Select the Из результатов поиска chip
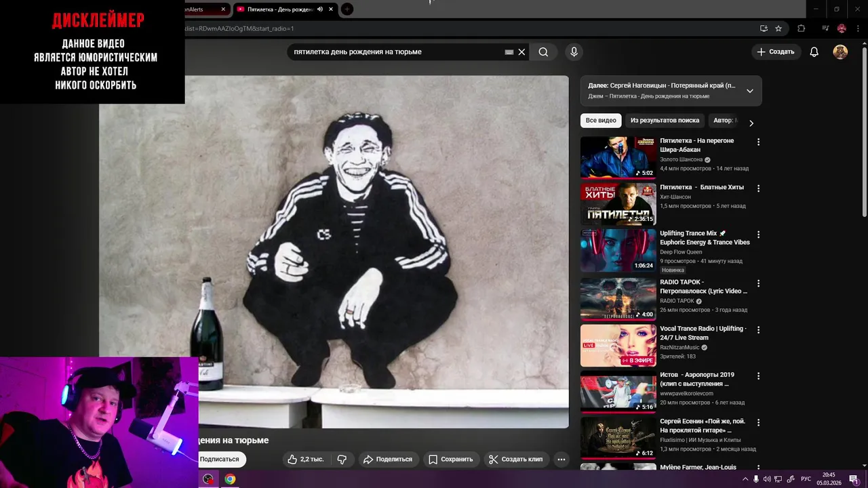Screen dimensions: 868x488 pyautogui.click(x=665, y=121)
